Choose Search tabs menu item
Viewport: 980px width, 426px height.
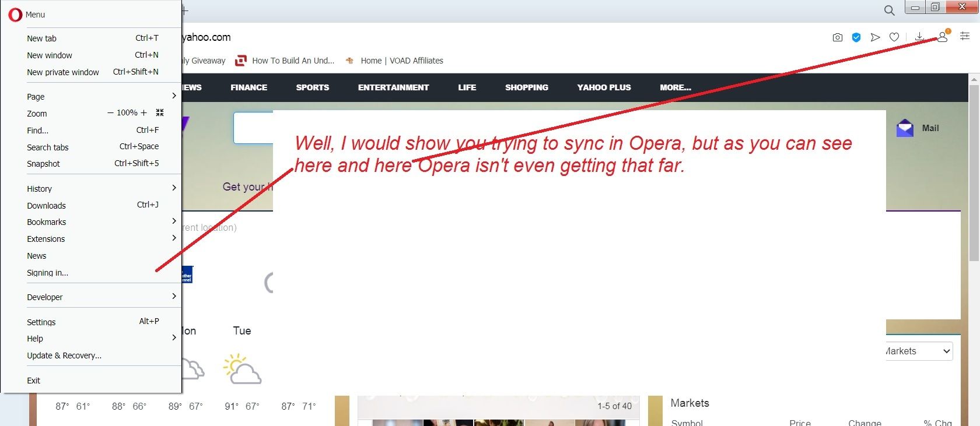[92, 147]
